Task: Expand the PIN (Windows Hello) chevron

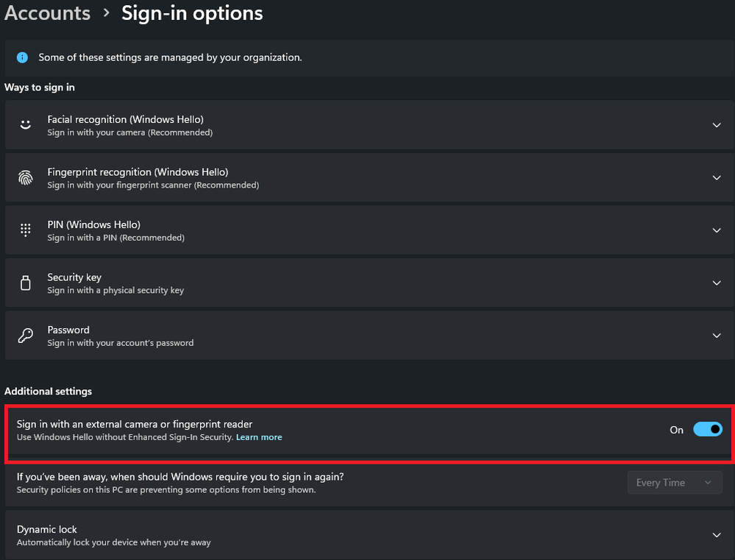Action: pyautogui.click(x=717, y=230)
